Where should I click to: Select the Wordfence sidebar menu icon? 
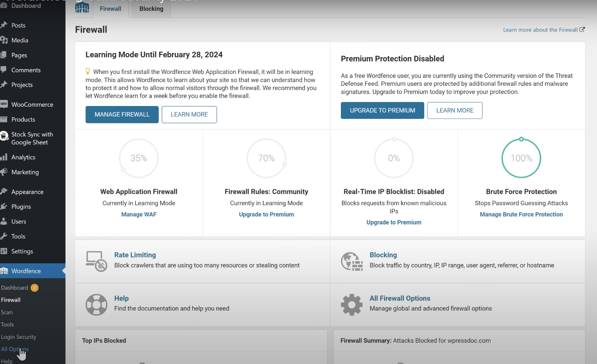[x=5, y=271]
